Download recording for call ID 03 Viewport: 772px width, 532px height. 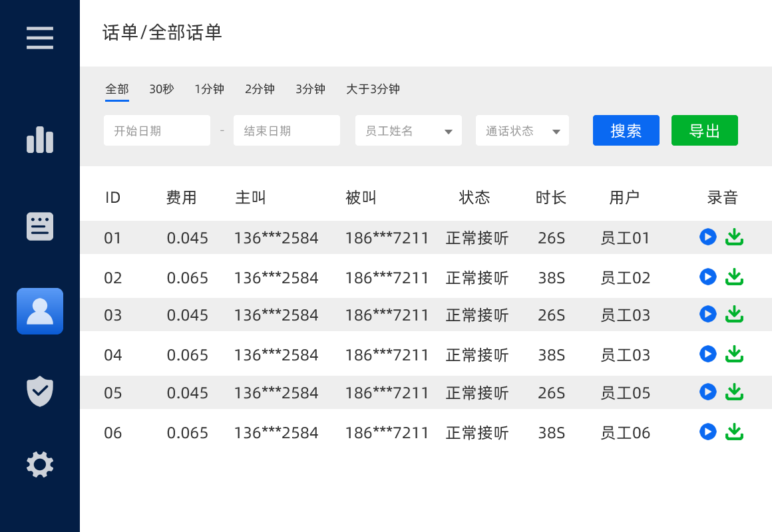pos(734,314)
